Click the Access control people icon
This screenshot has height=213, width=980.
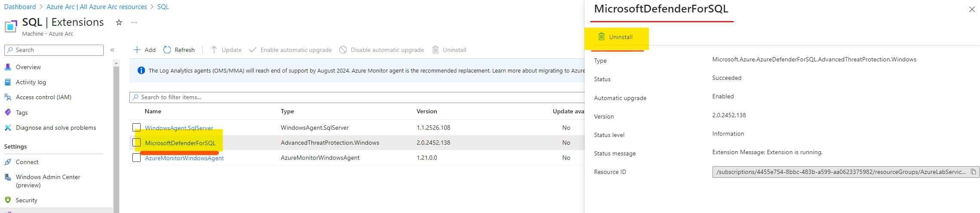click(x=8, y=97)
